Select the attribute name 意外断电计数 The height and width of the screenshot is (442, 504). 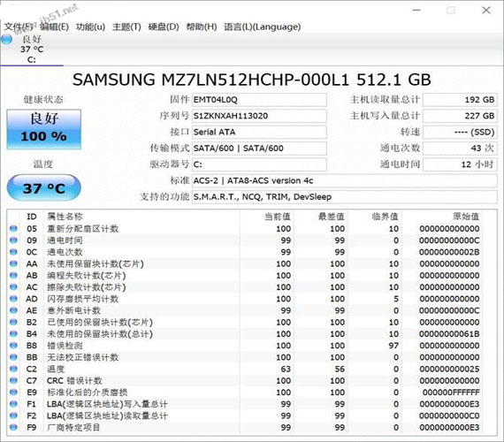point(74,310)
